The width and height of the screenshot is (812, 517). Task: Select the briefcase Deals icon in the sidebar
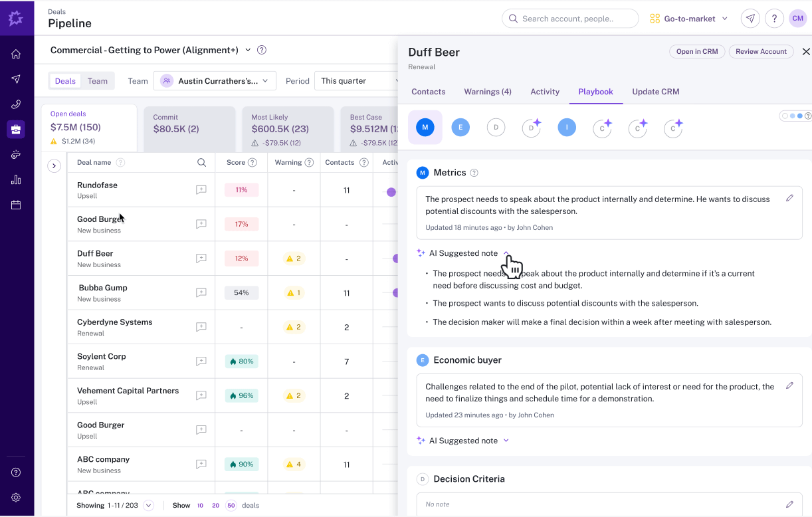(16, 130)
